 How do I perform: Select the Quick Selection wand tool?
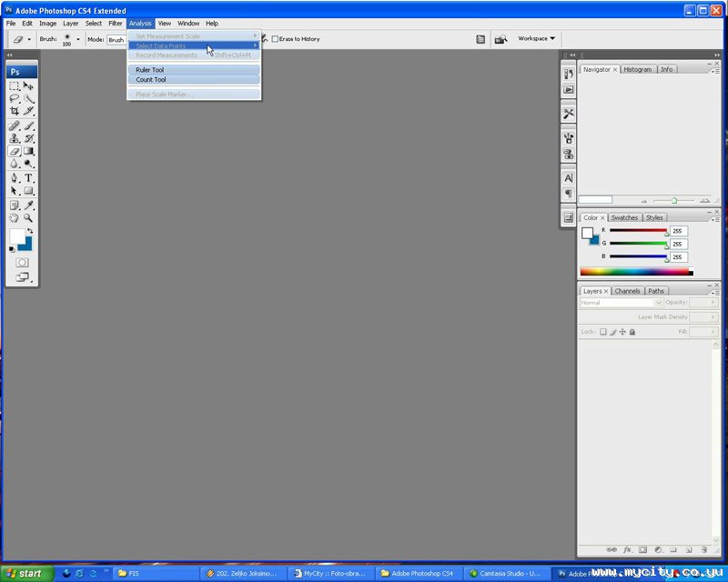pyautogui.click(x=29, y=98)
